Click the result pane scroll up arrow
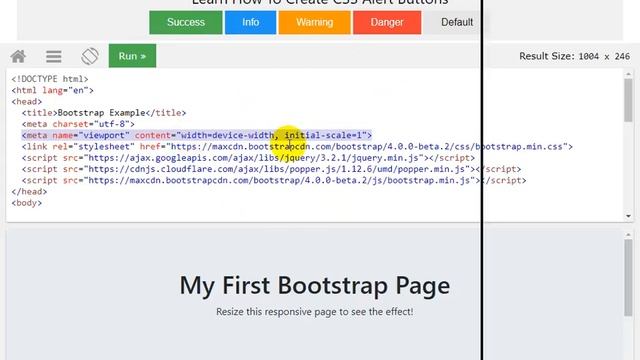Image resolution: width=640 pixels, height=360 pixels. click(628, 235)
